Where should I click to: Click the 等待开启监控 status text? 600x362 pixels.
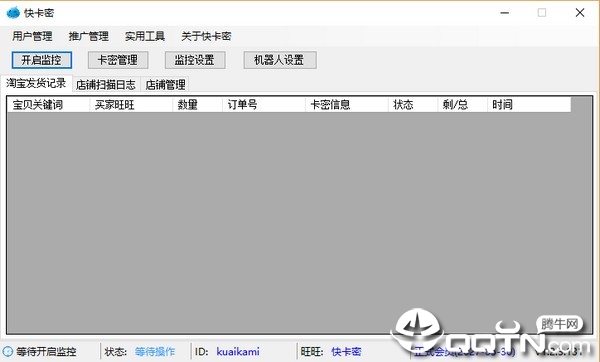pyautogui.click(x=46, y=352)
